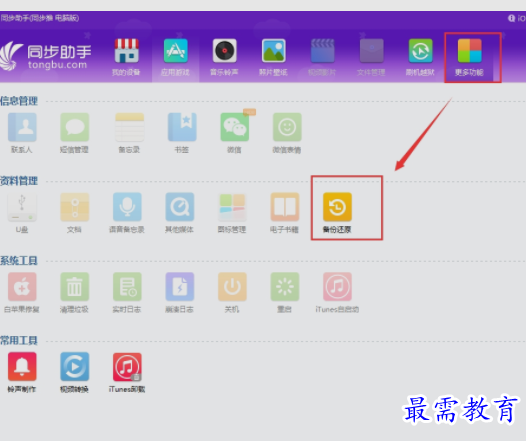Click the info icon in title bar
Screen dimensions: 526x441
pos(511,18)
